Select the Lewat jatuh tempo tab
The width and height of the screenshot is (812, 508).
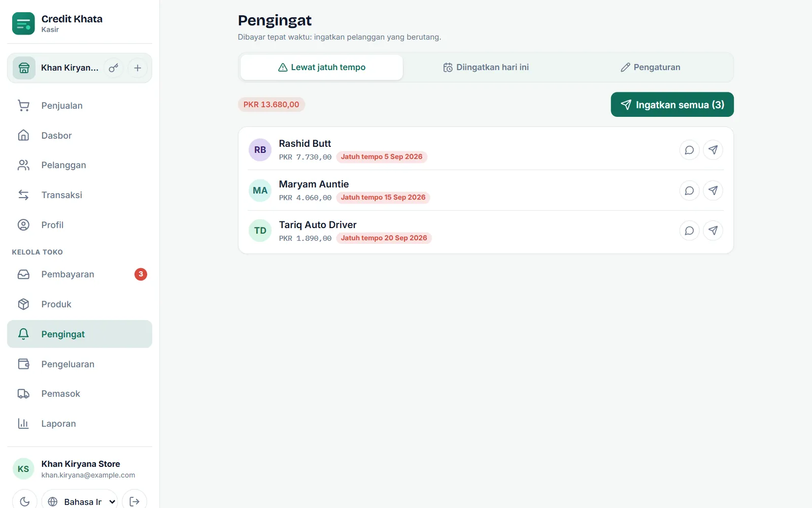tap(322, 67)
